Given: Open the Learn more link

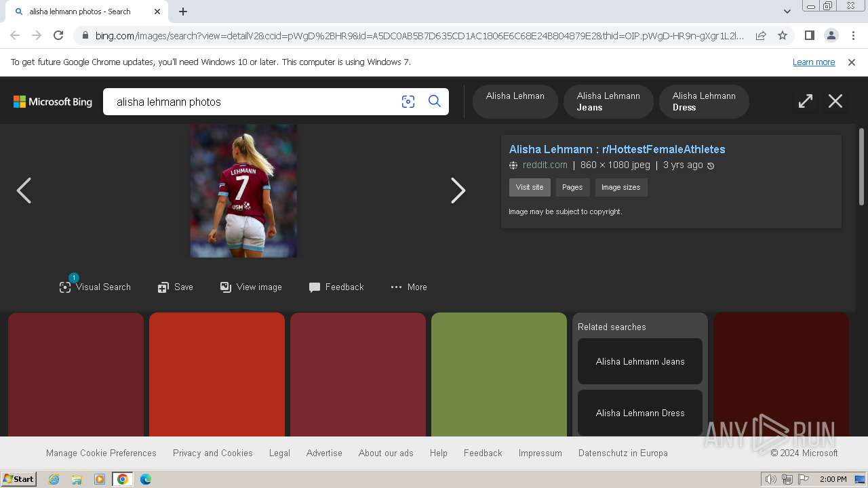Looking at the screenshot, I should [x=814, y=62].
